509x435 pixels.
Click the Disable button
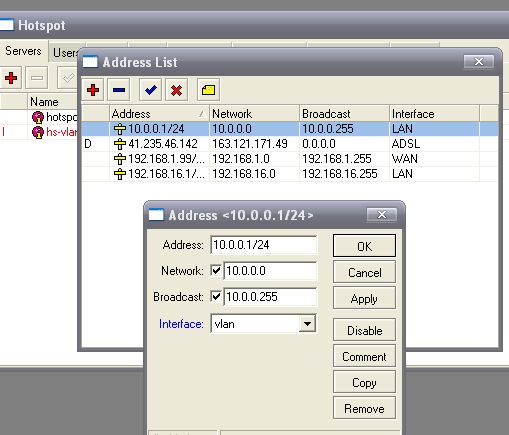[364, 330]
